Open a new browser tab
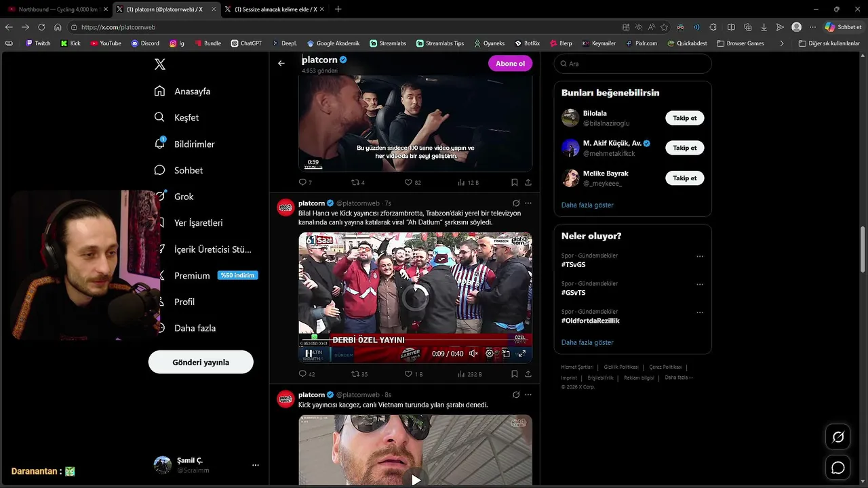The height and width of the screenshot is (488, 868). [338, 9]
